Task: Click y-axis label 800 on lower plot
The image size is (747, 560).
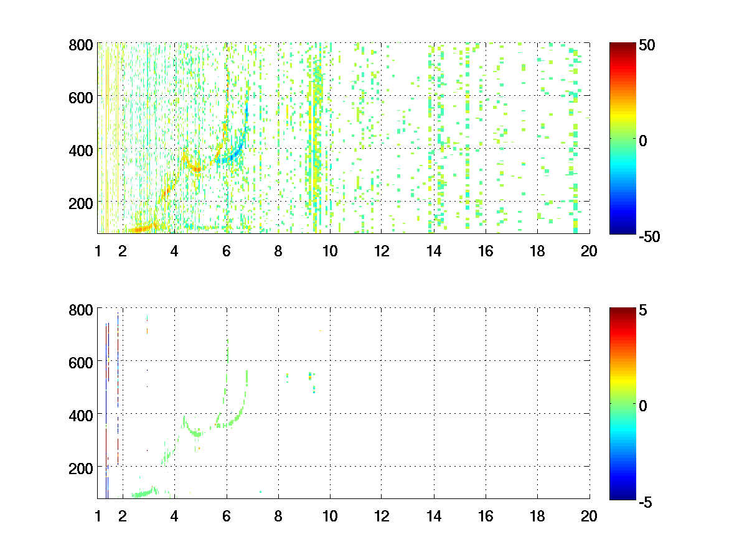Action: coord(82,309)
